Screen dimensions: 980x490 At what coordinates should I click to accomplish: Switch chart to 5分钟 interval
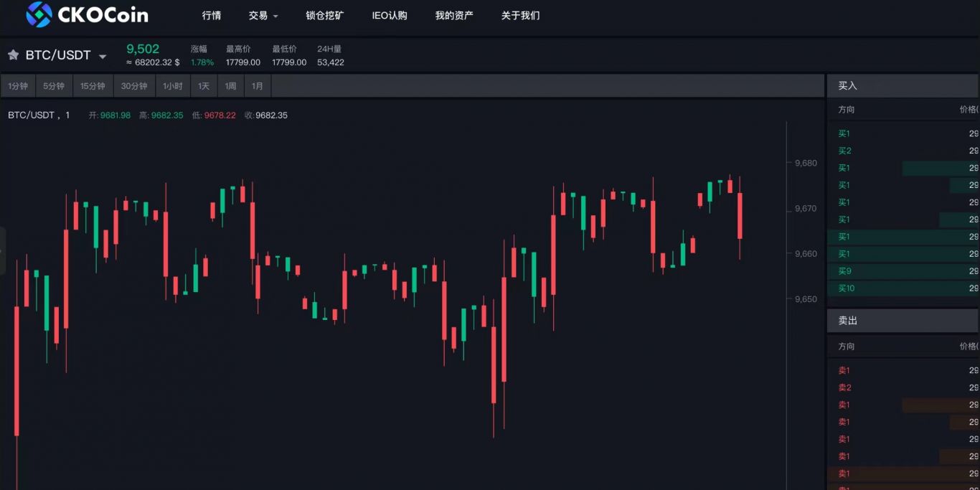[54, 86]
